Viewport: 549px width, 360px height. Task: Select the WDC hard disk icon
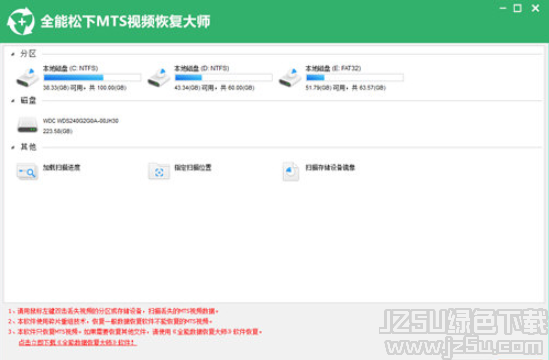[28, 125]
